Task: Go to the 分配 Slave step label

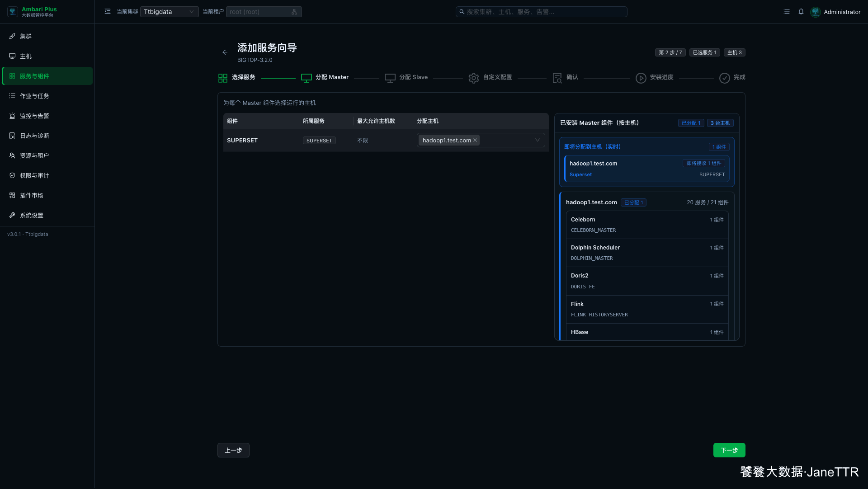Action: [x=413, y=77]
